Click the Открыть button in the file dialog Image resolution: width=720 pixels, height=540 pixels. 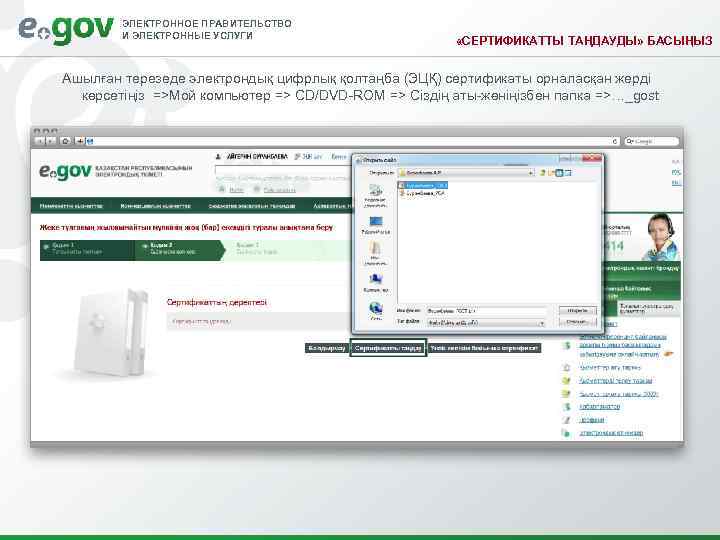[578, 311]
